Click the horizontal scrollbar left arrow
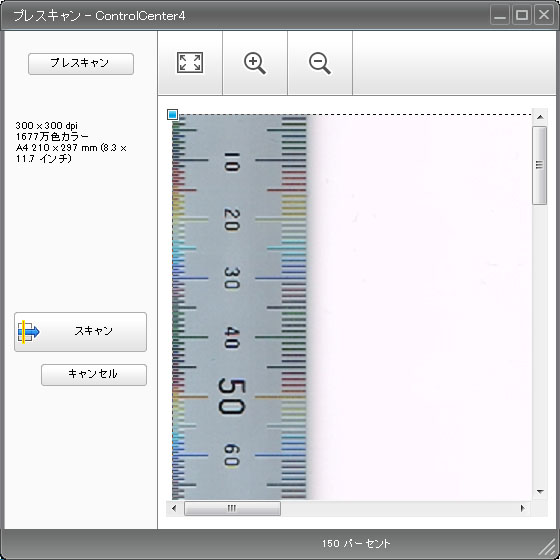 coord(174,508)
